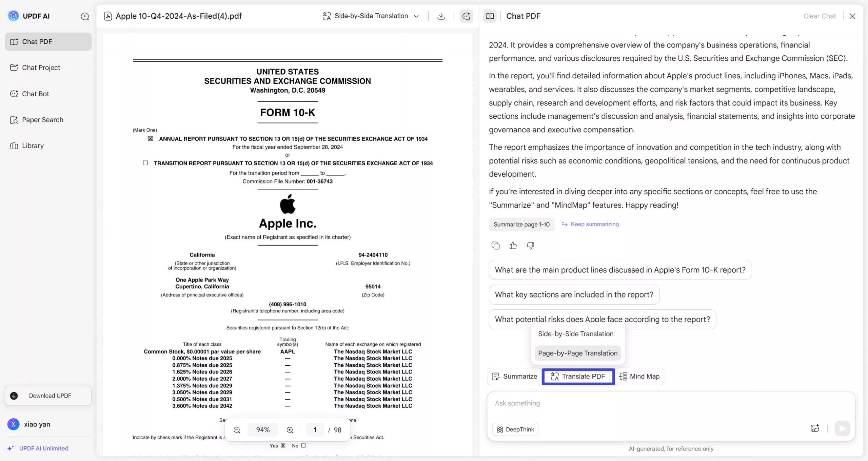The image size is (868, 461).
Task: Thumbs down the AI response
Action: pos(530,245)
